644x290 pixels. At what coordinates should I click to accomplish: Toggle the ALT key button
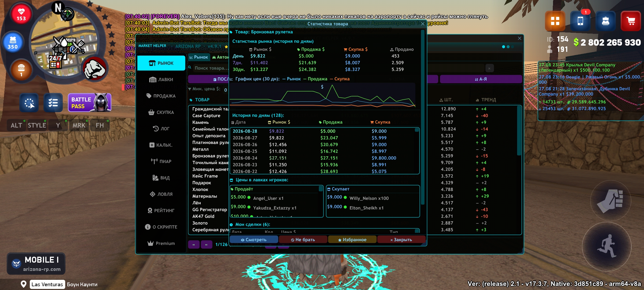(x=16, y=125)
